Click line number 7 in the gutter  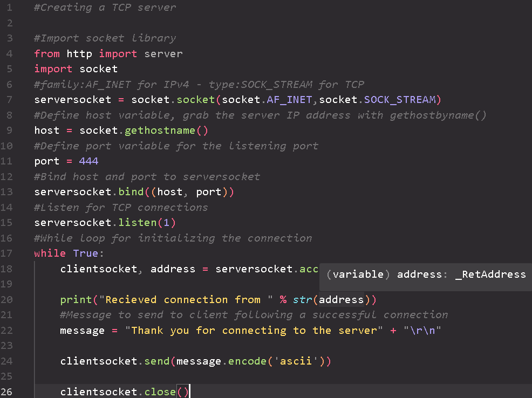pos(10,100)
